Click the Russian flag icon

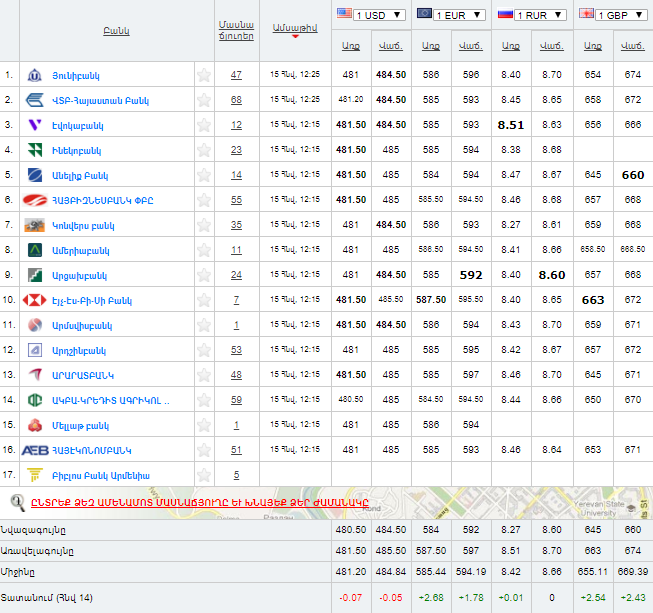pyautogui.click(x=505, y=14)
